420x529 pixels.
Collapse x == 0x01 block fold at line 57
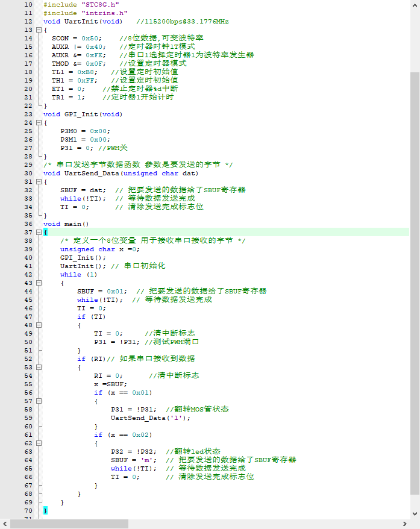(x=39, y=401)
